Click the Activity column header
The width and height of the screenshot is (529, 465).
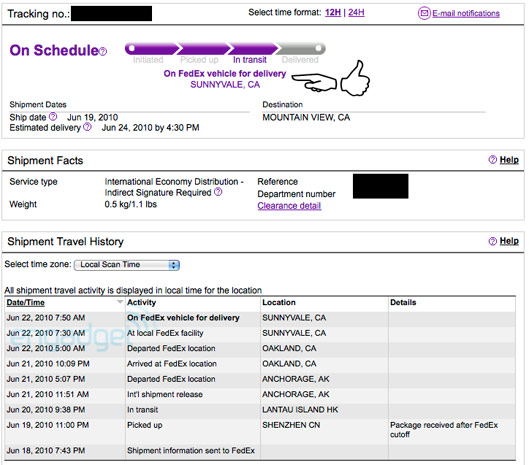click(x=141, y=302)
